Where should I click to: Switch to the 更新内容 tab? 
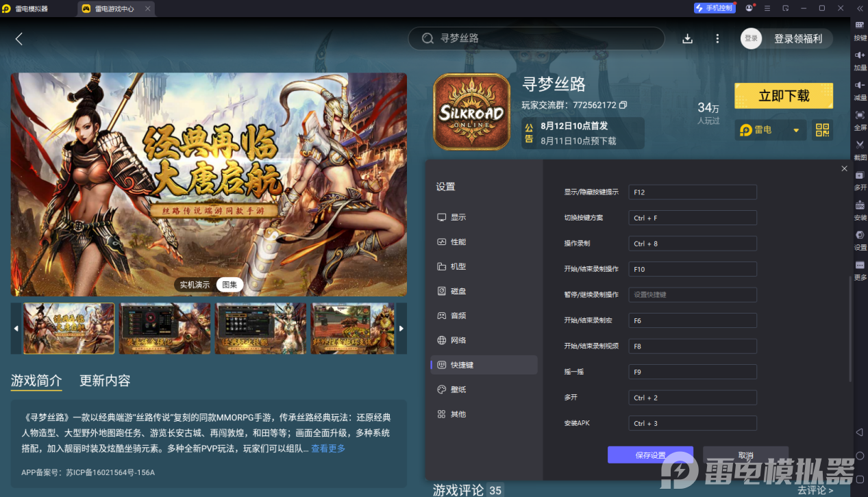pos(105,381)
